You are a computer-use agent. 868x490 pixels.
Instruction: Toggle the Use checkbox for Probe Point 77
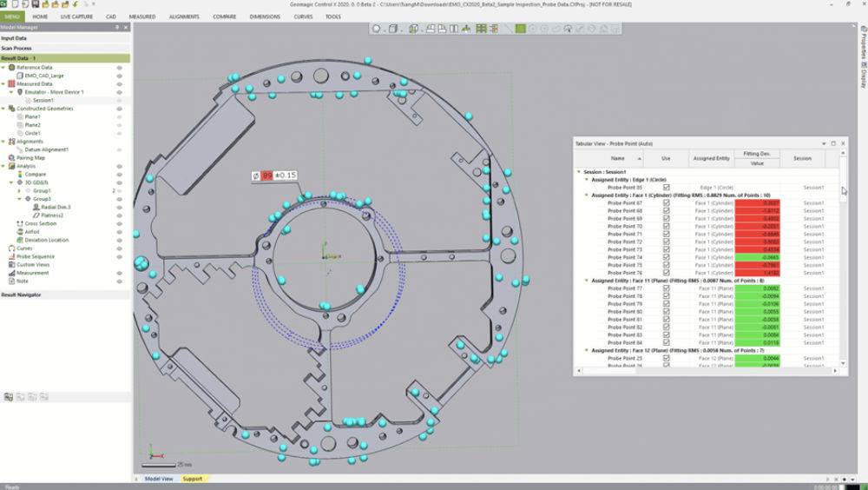(666, 288)
